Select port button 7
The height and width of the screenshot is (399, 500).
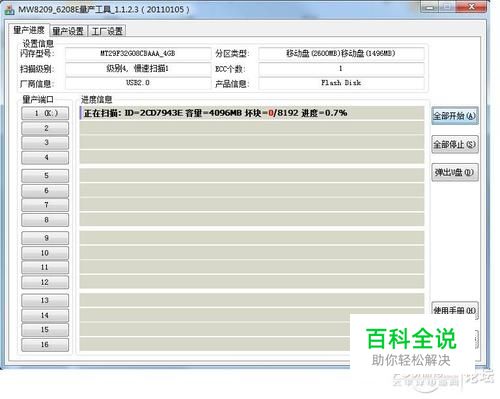pyautogui.click(x=45, y=205)
